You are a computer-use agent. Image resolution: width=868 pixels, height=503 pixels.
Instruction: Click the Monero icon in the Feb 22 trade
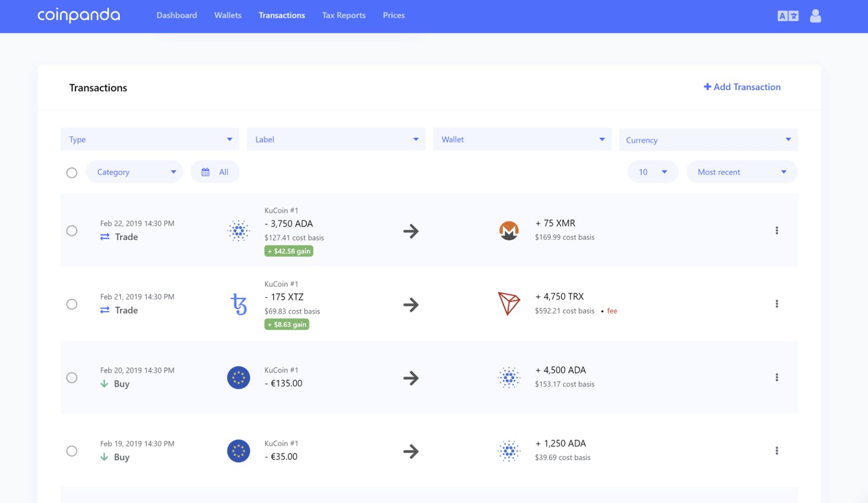tap(509, 231)
